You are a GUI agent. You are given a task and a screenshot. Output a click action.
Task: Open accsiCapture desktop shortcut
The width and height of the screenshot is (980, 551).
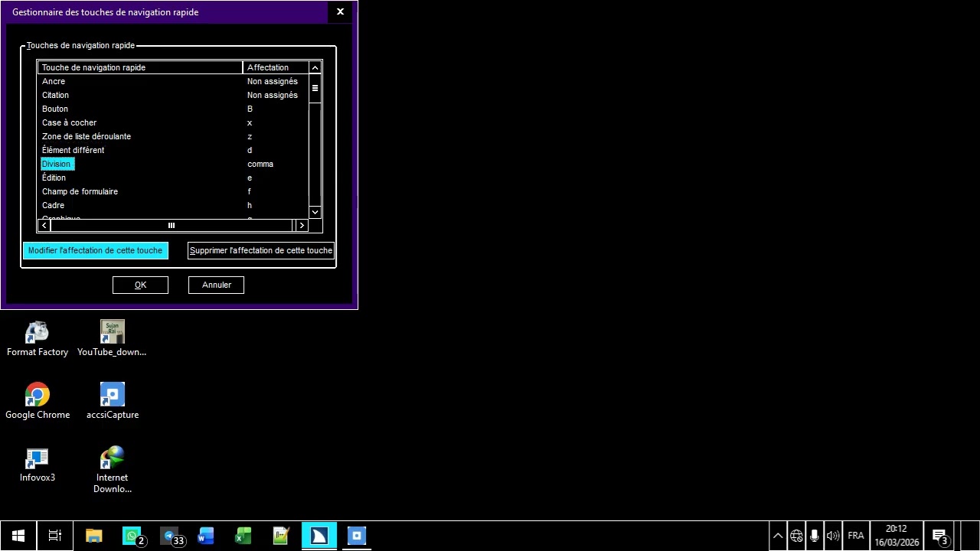113,402
